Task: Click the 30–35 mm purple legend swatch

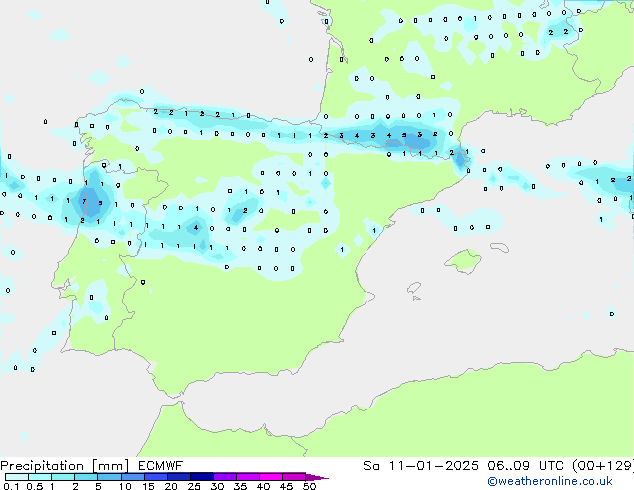Action: tap(225, 477)
